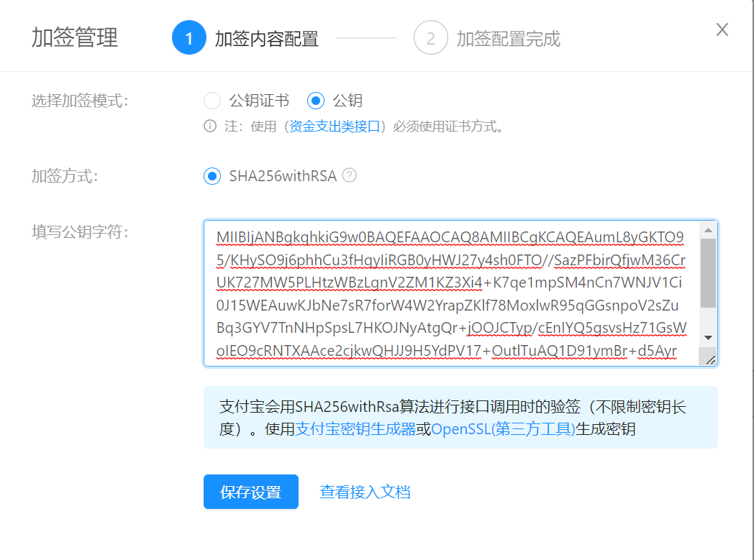754x560 pixels.
Task: Click step 2 circle 加签配置完成
Action: click(430, 37)
